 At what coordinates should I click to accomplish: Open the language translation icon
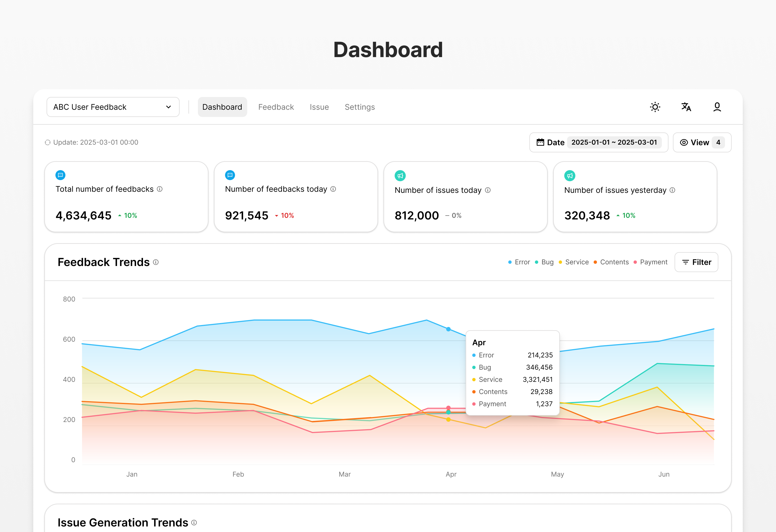[x=686, y=107]
